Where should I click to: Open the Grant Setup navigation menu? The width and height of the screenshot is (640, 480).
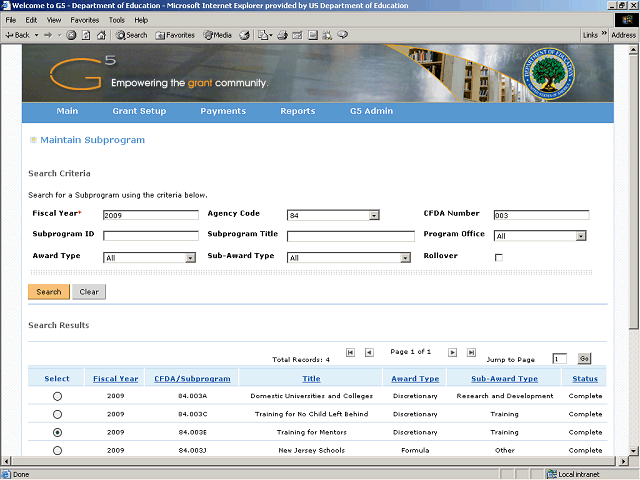(139, 111)
